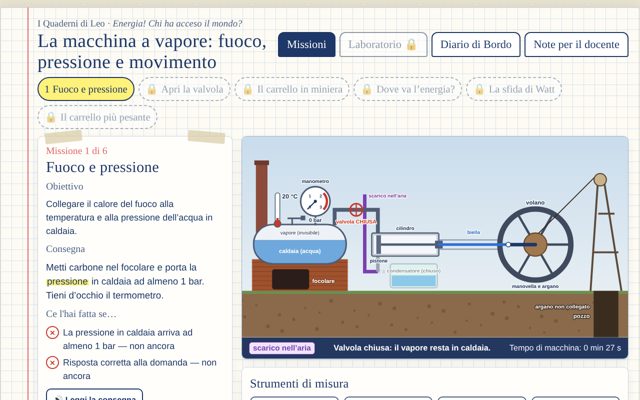640x400 pixels.
Task: Click the Missione 1 di 6 label
Action: point(76,151)
